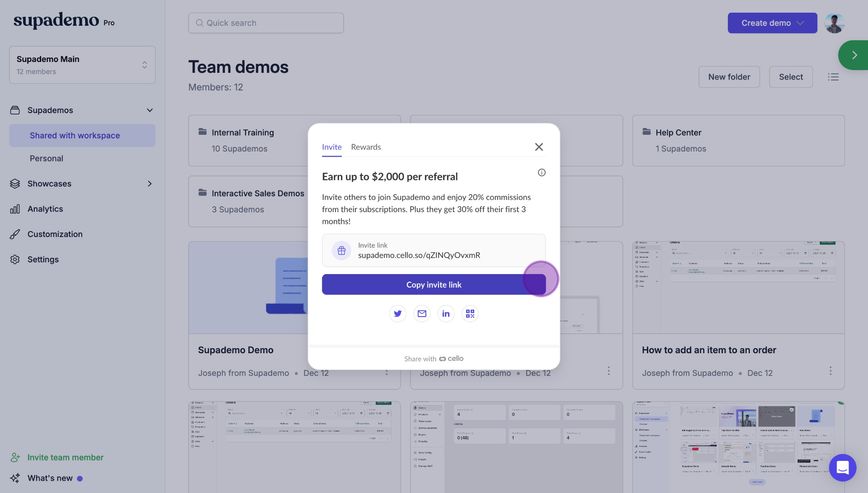Select the Invite tab
868x493 pixels.
click(332, 147)
